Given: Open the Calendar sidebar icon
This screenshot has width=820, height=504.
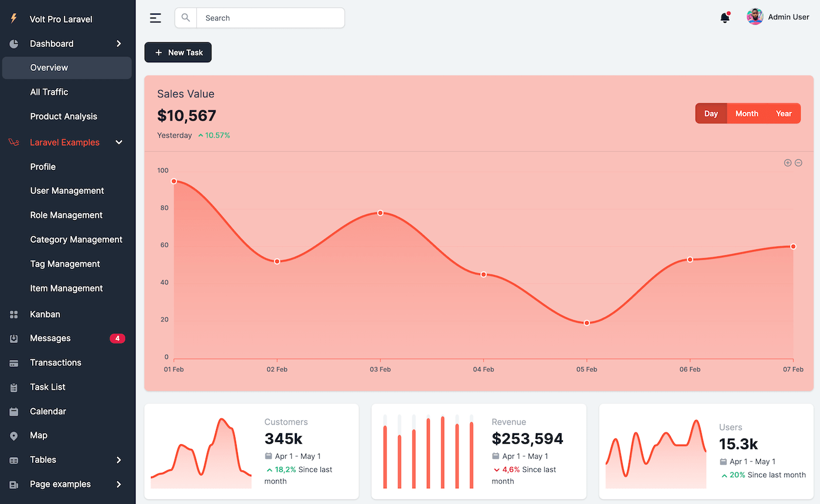Looking at the screenshot, I should point(14,411).
